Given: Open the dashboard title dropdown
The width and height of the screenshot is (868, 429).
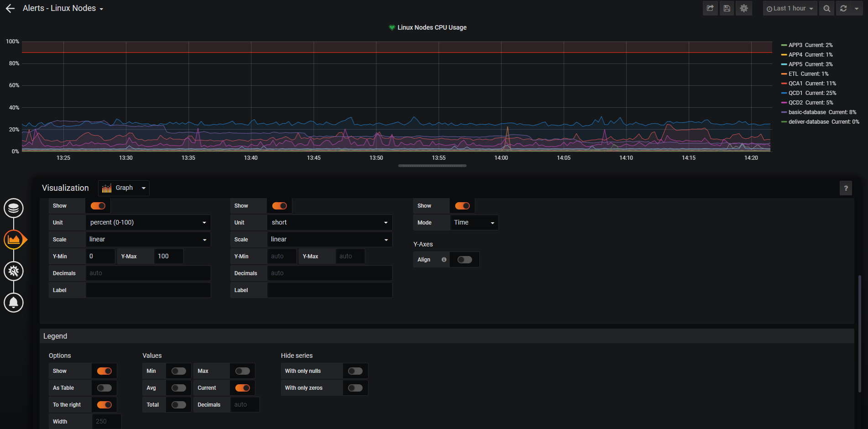Looking at the screenshot, I should pyautogui.click(x=63, y=8).
